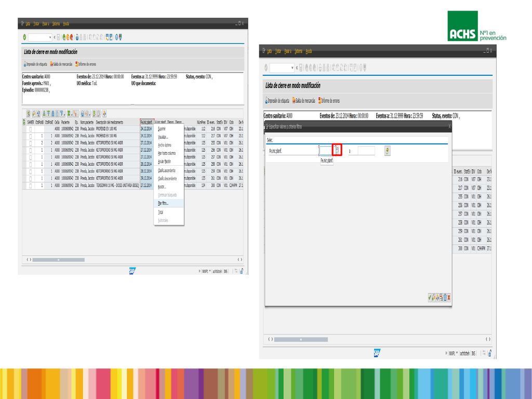This screenshot has width=532, height=399.
Task: Click standard toolbar Print icon in context-menu window
Action: pos(77,37)
